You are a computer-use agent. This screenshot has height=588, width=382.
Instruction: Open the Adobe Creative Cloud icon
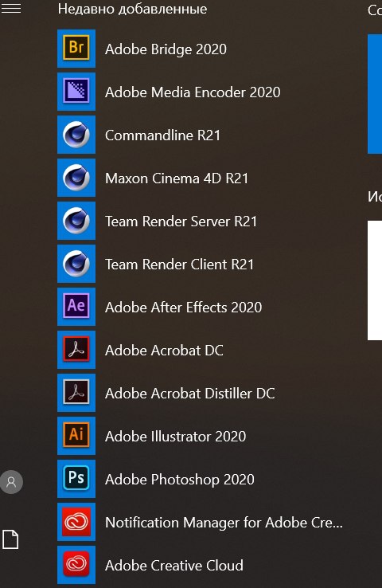point(76,565)
